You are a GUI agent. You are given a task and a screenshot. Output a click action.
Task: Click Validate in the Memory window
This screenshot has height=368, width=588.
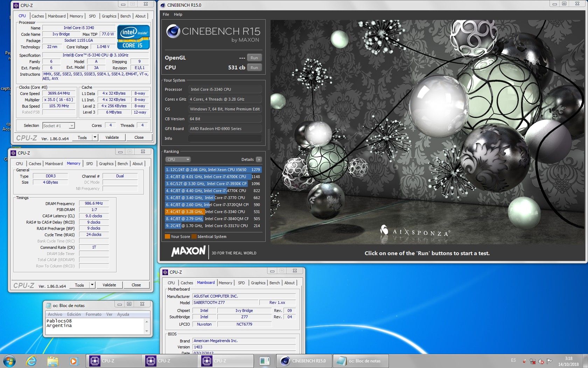point(109,285)
